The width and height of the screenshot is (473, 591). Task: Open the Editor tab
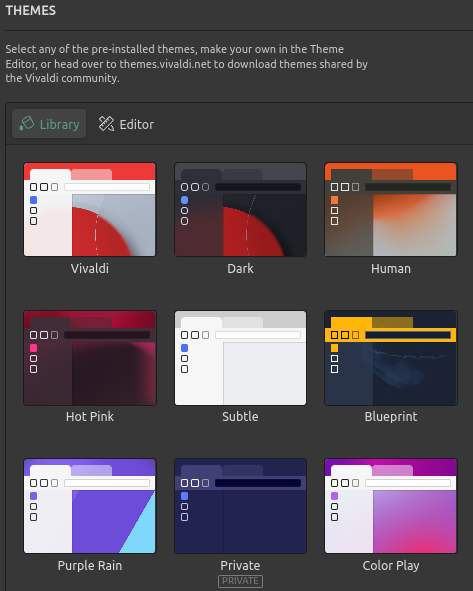(x=126, y=124)
